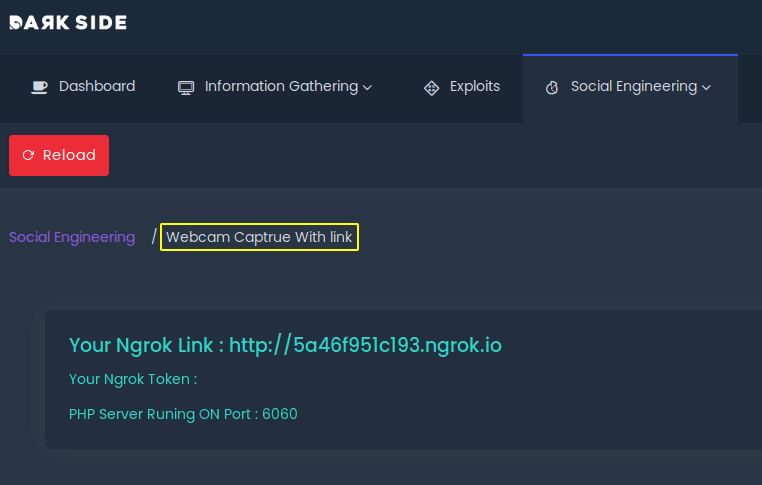Click the Dashboard coffee cup icon

coord(39,87)
